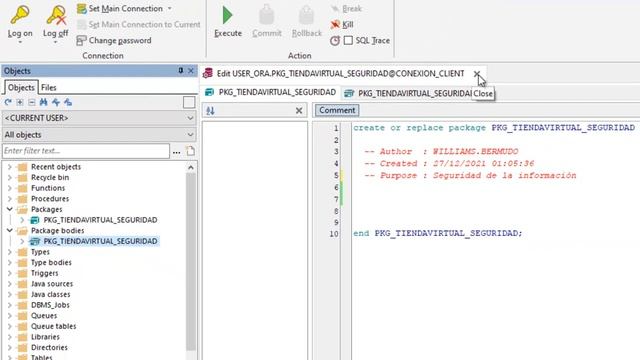Image resolution: width=640 pixels, height=360 pixels.
Task: Expand the Recent objects folder
Action: [10, 167]
